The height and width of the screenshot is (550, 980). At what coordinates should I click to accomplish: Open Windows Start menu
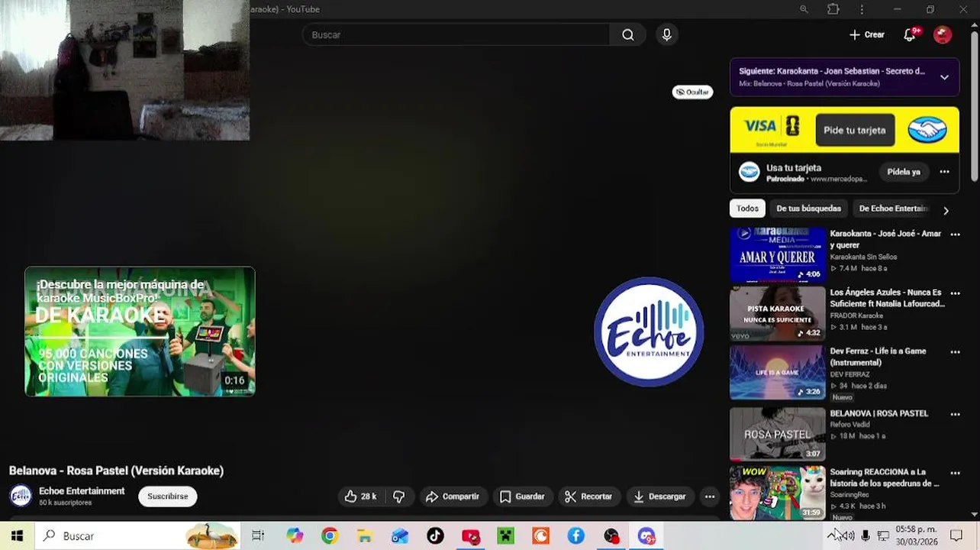(17, 536)
